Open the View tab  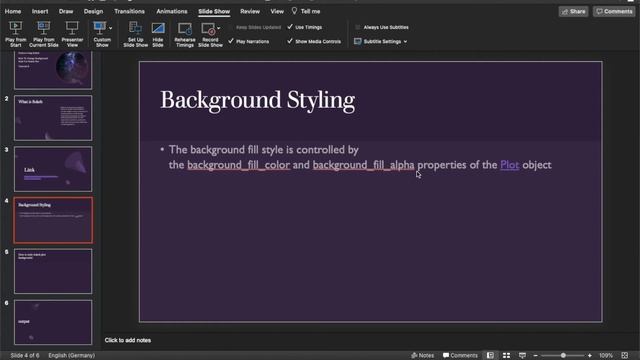click(x=277, y=11)
